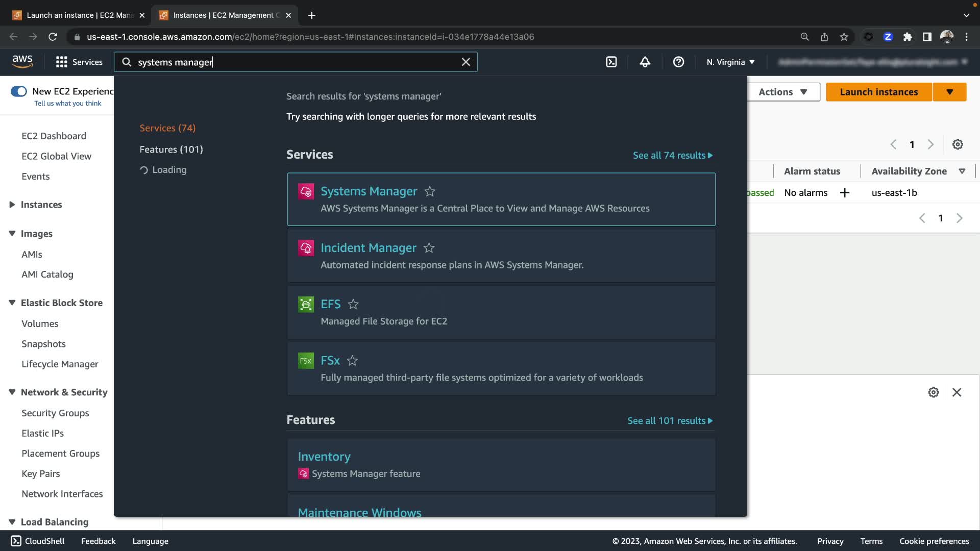This screenshot has width=980, height=551.
Task: Favorite Systems Manager with star icon
Action: tap(430, 191)
